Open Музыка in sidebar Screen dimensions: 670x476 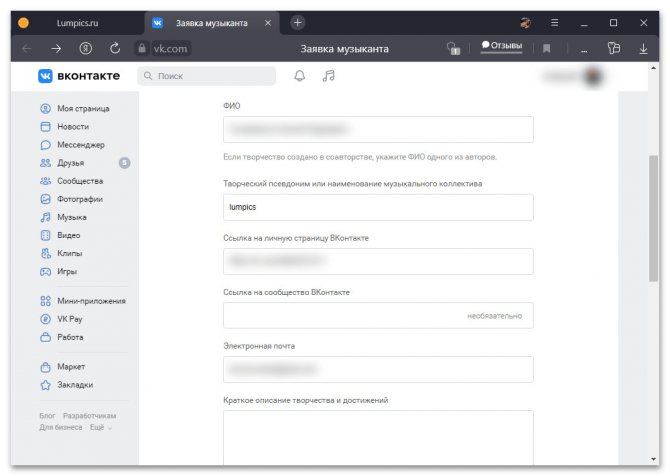pos(63,217)
